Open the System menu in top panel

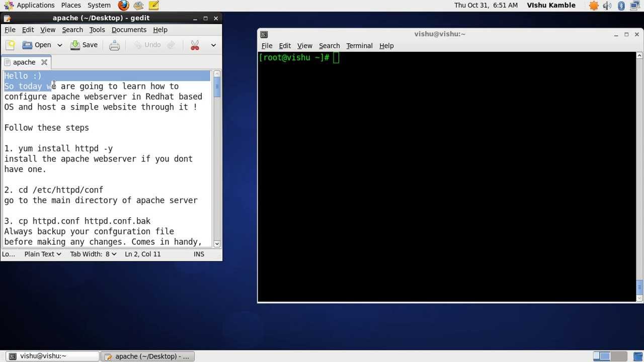[x=99, y=5]
